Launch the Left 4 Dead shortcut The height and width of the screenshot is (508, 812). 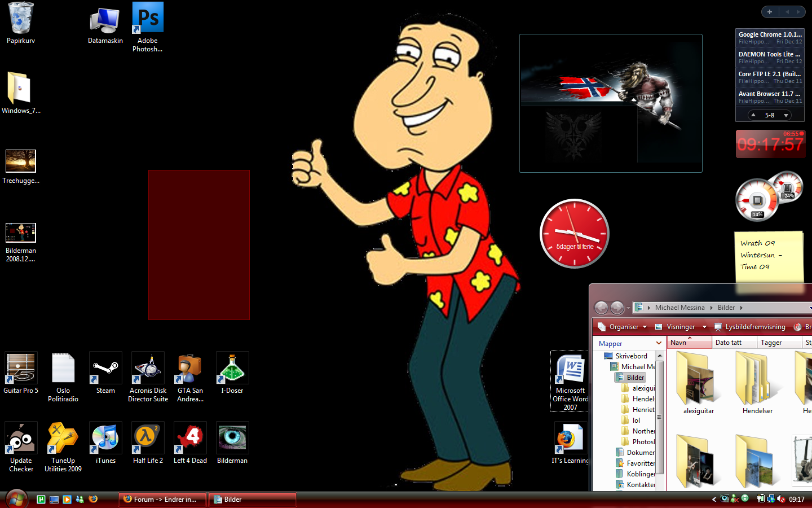pos(190,443)
